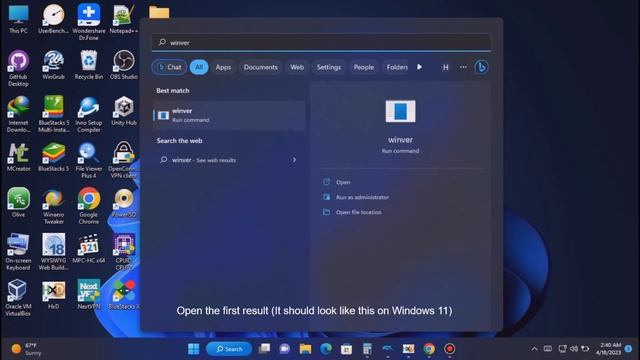
Task: Open the Recycle Bin icon
Action: 89,64
